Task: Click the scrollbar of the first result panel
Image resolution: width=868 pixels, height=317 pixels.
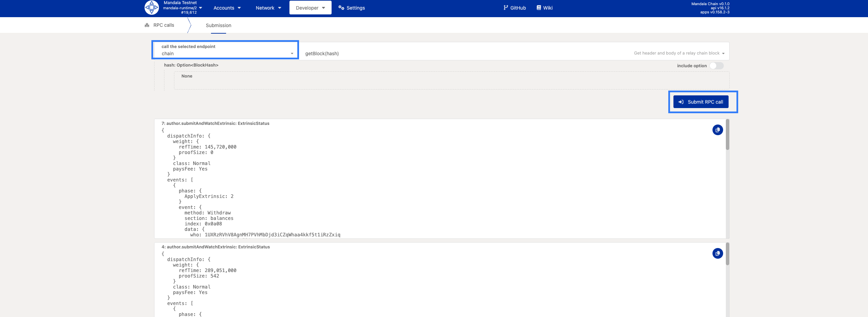Action: click(728, 134)
